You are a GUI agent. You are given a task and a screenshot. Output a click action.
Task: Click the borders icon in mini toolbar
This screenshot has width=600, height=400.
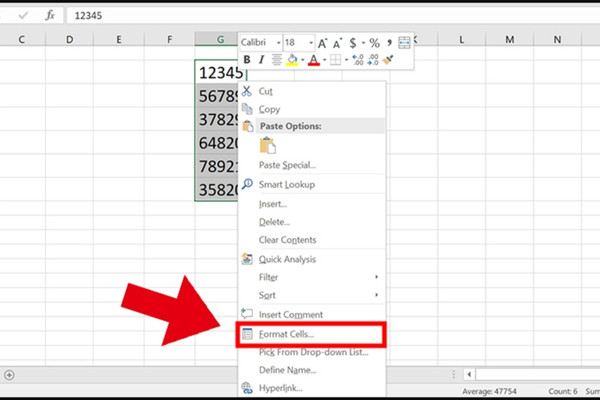point(336,60)
